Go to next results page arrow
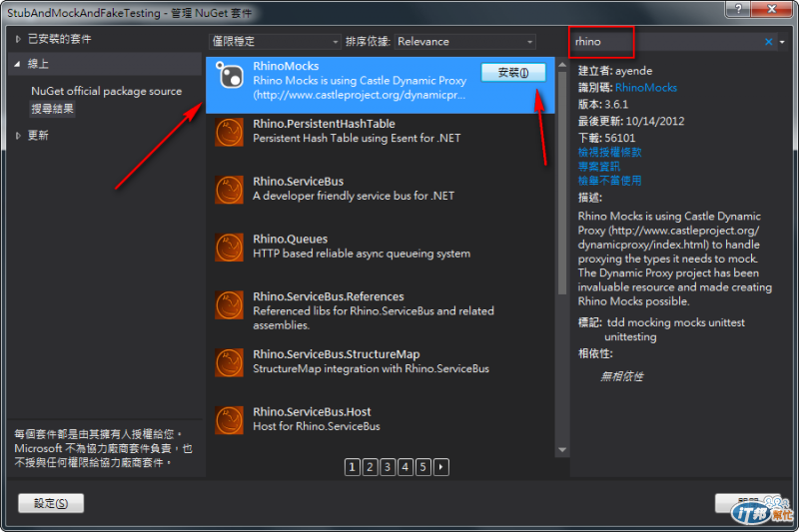 [441, 467]
